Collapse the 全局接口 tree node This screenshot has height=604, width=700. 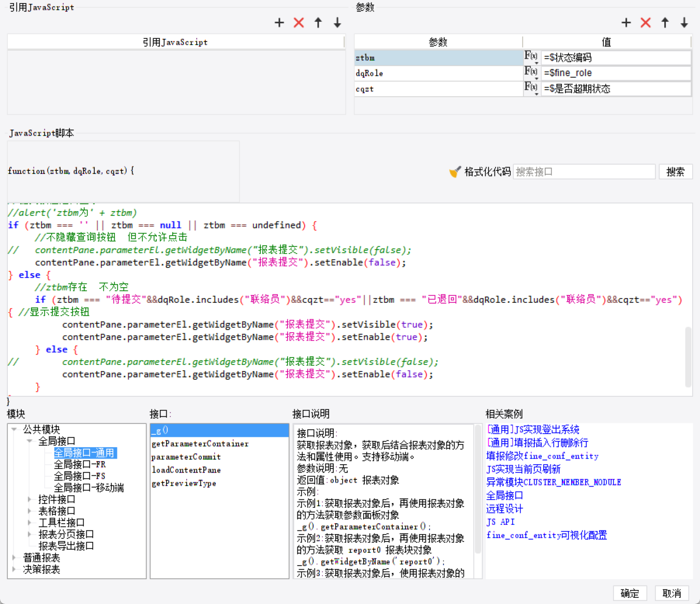[x=29, y=441]
